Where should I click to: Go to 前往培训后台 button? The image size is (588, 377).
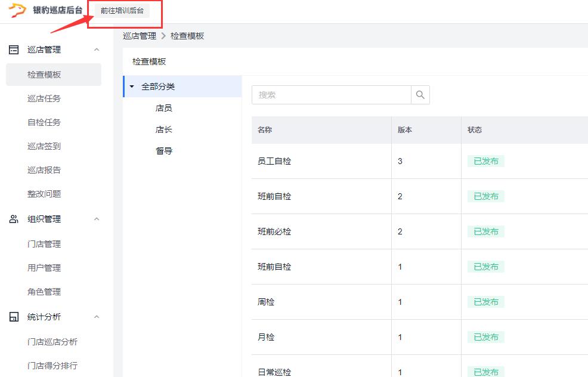pos(122,11)
